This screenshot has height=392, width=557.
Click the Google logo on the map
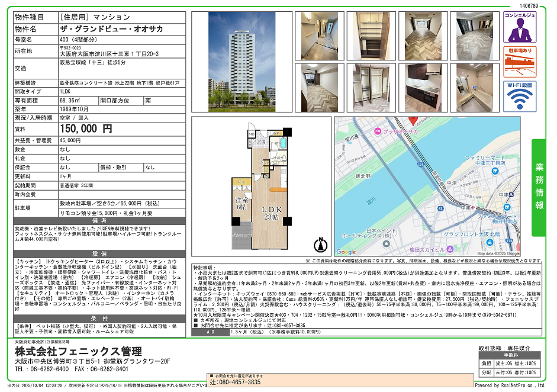(347, 252)
